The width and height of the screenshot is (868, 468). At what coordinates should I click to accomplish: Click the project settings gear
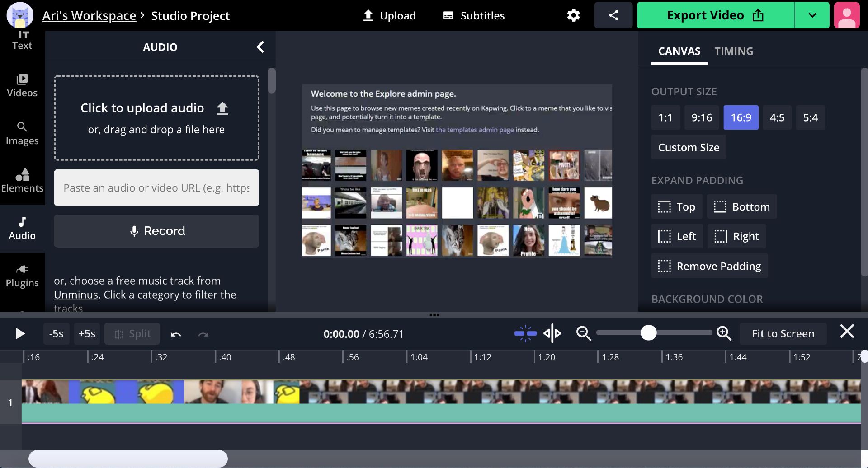click(x=572, y=15)
